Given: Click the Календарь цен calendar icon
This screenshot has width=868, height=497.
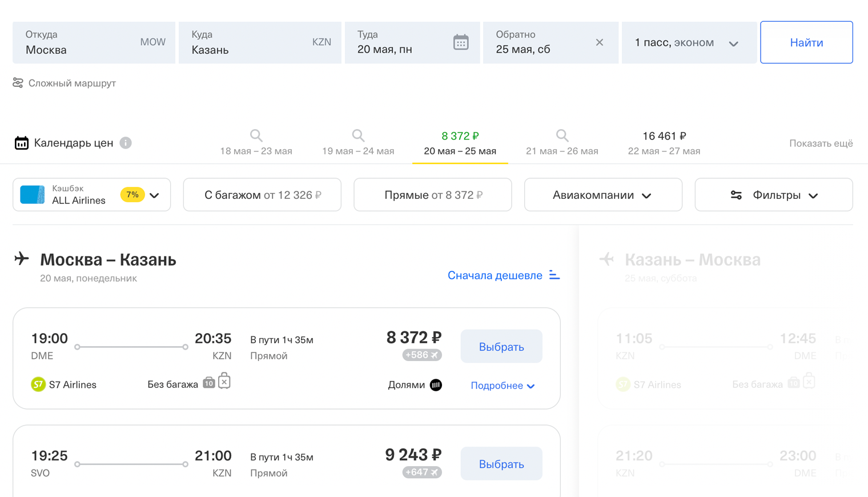Looking at the screenshot, I should coord(22,143).
